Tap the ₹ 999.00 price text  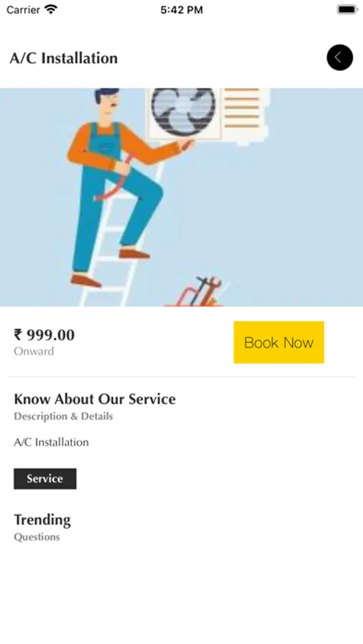point(44,335)
